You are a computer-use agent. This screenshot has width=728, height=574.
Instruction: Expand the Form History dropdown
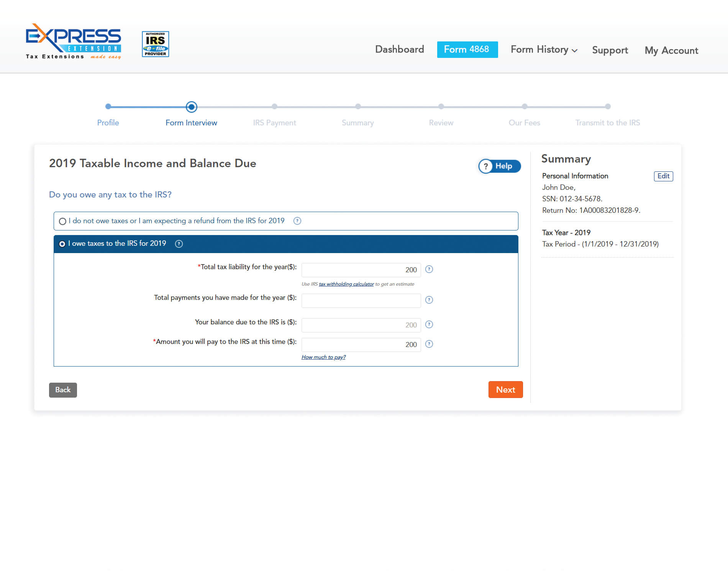544,50
